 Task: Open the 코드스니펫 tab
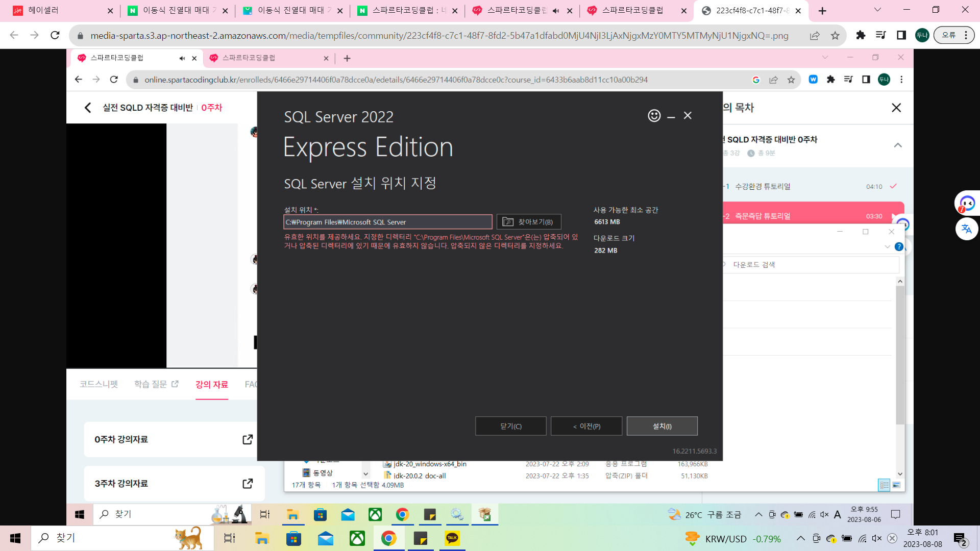click(x=99, y=384)
